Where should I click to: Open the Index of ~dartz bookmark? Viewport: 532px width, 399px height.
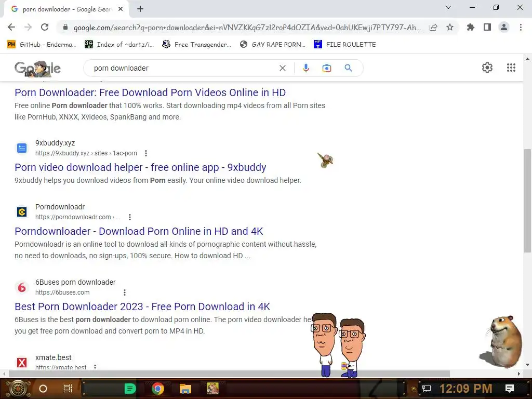tap(119, 45)
